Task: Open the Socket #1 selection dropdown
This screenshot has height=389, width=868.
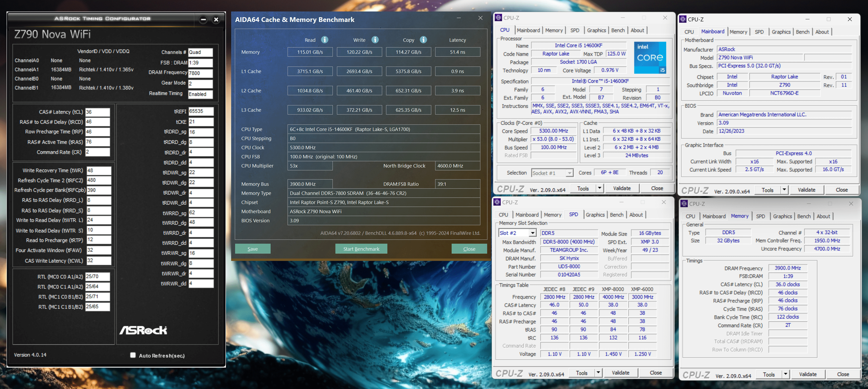Action: (569, 173)
